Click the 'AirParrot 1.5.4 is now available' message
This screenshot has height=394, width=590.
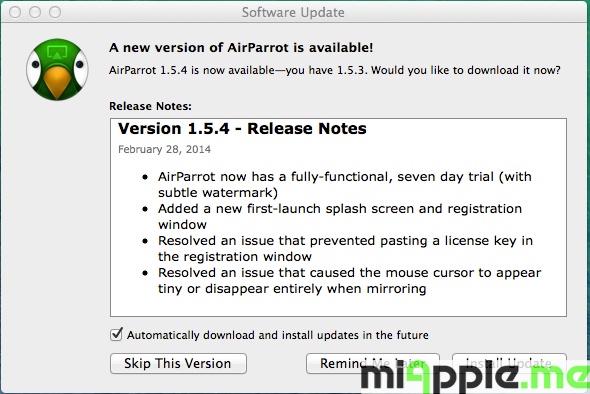(335, 70)
